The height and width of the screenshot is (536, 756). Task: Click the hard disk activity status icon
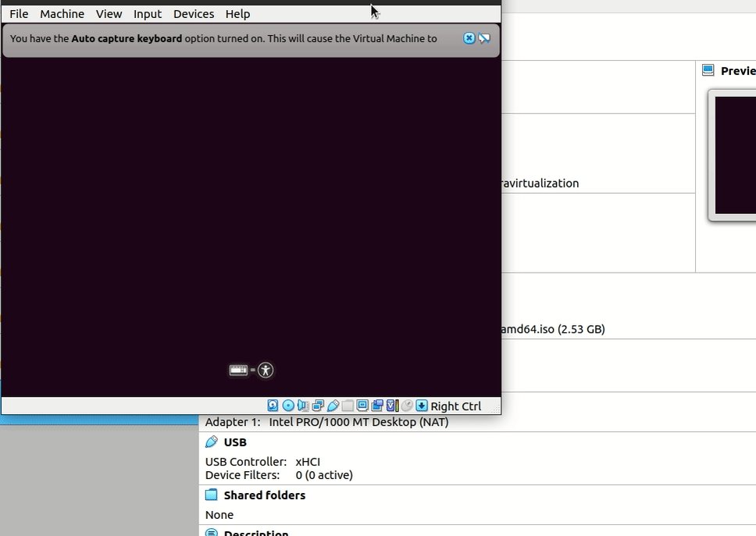pyautogui.click(x=273, y=406)
